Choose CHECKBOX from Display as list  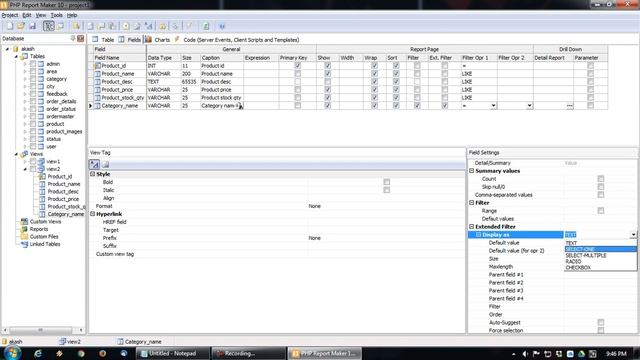pyautogui.click(x=600, y=267)
